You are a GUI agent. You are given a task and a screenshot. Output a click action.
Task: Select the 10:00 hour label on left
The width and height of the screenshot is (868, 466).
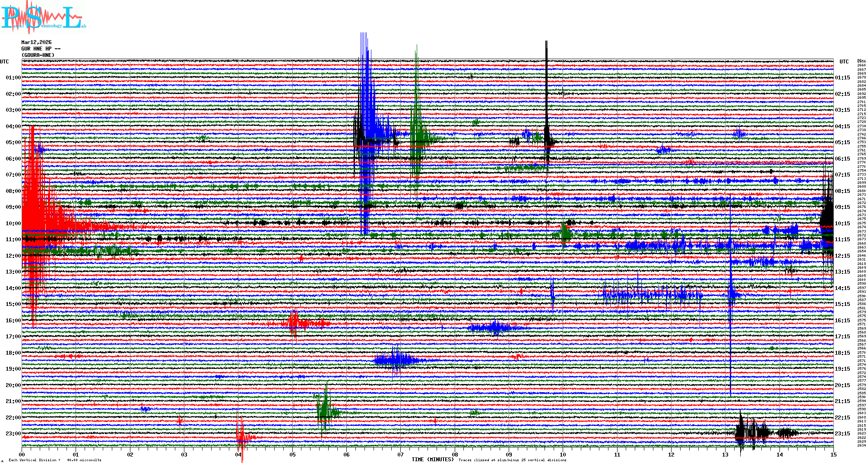[x=13, y=224]
